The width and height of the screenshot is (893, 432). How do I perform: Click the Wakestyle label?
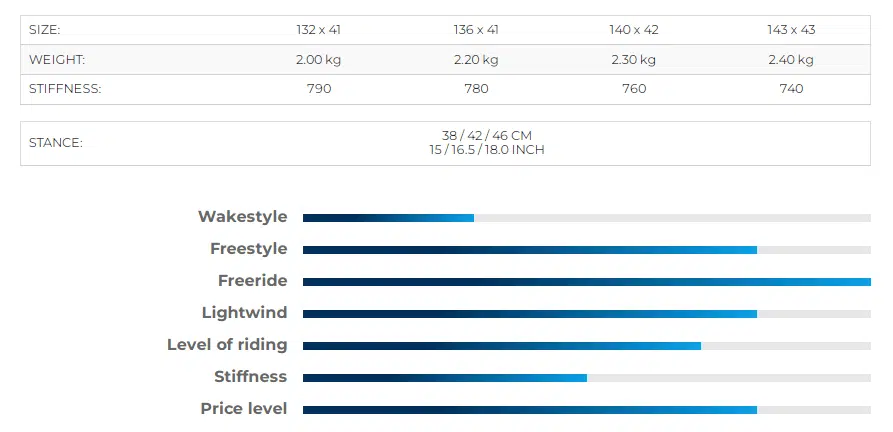point(243,217)
